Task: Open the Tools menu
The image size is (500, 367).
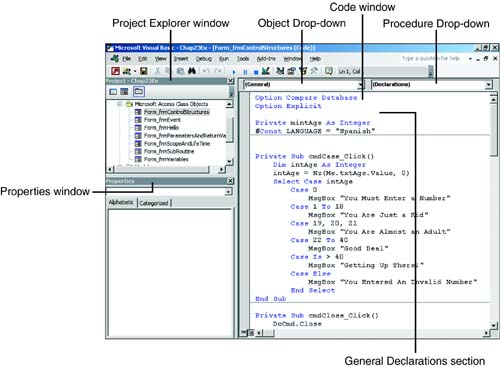Action: coord(243,59)
